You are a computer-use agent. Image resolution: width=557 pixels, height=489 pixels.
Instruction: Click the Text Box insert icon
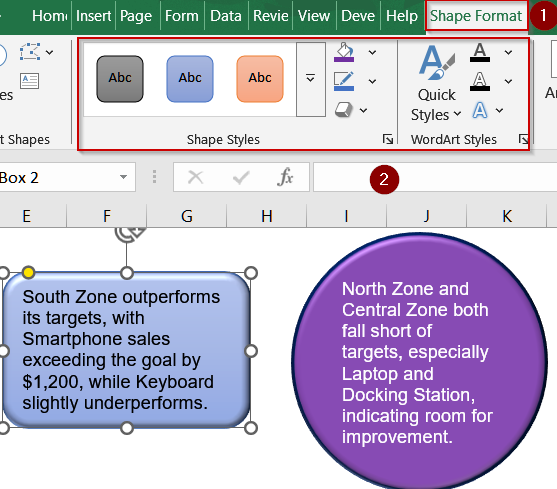pos(29,81)
